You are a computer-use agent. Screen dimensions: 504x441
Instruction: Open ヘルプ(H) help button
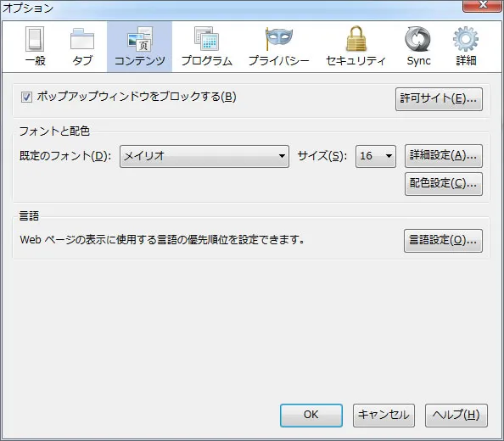[x=456, y=416]
